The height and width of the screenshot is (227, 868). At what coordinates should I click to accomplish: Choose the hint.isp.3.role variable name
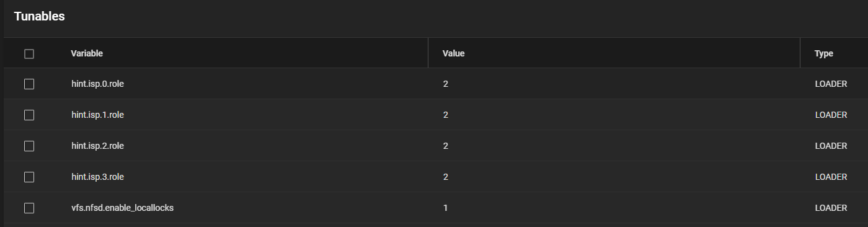tap(97, 177)
